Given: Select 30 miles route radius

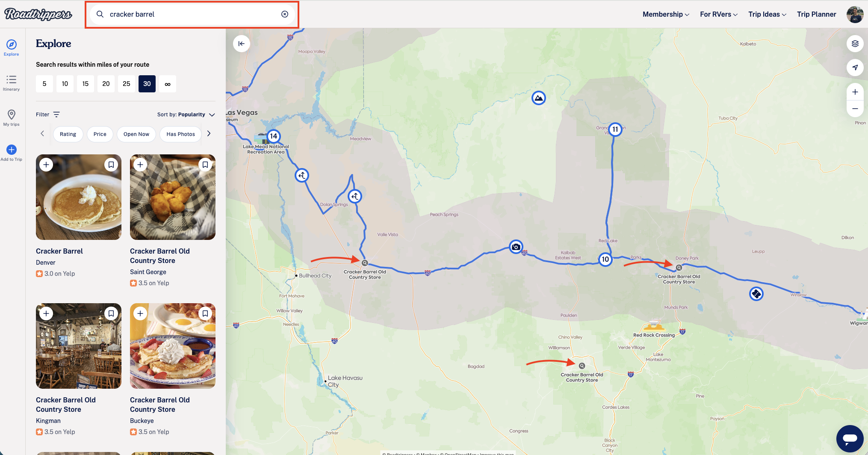Looking at the screenshot, I should pos(147,84).
